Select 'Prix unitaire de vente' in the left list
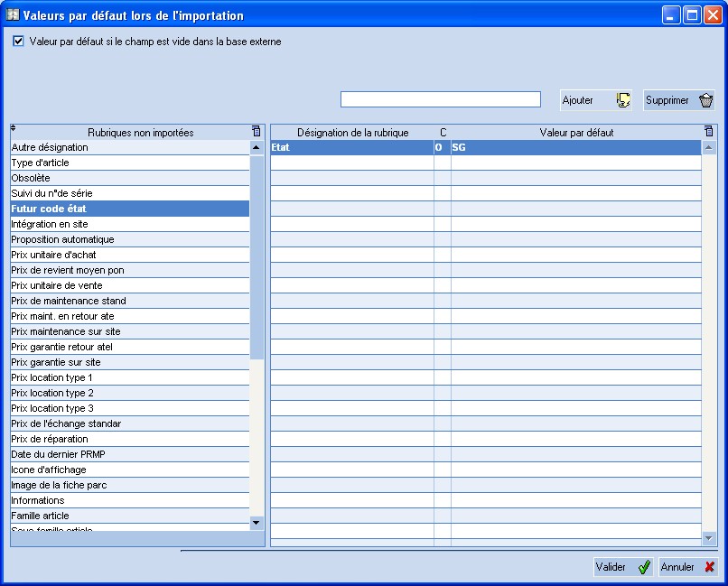 [90, 284]
